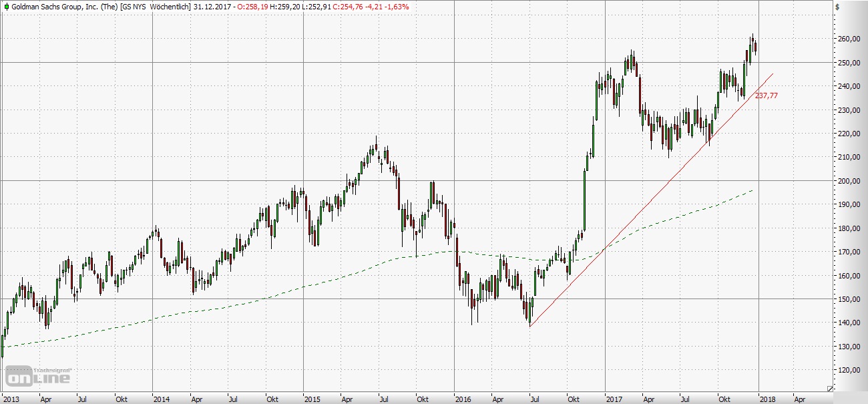Select the 2014 year marker on the time axis

161,399
